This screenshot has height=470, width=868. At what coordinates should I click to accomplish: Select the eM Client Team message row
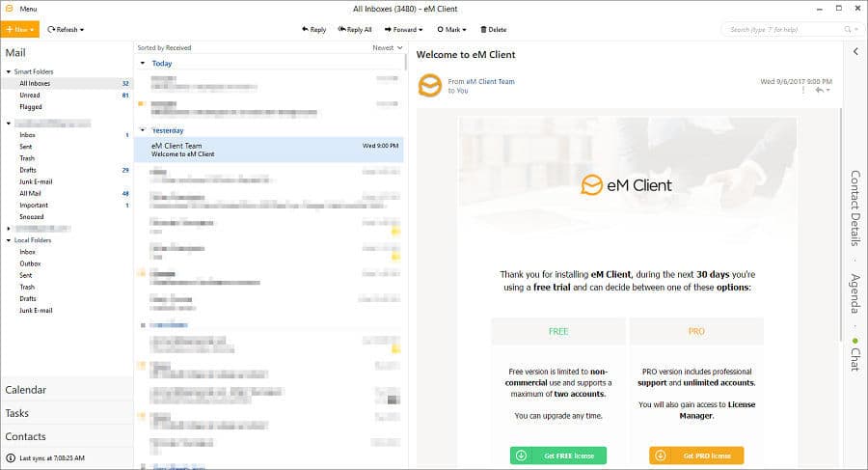(x=269, y=150)
